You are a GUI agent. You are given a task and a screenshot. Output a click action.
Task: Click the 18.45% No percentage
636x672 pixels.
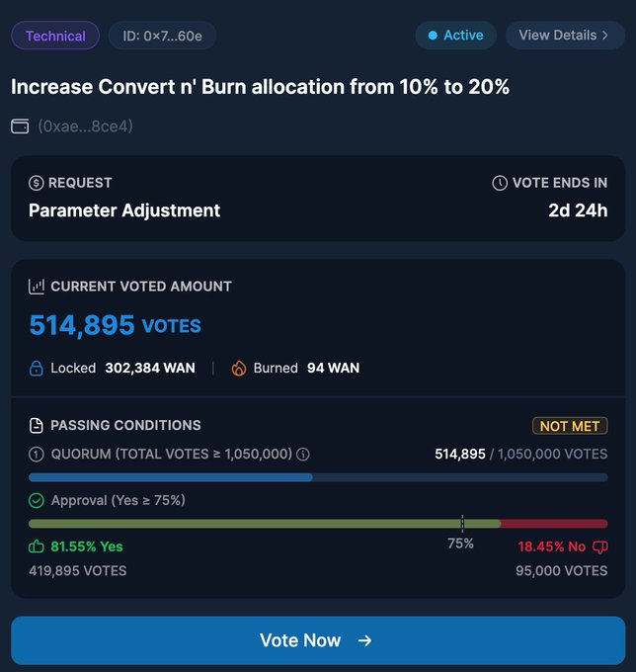tap(552, 546)
